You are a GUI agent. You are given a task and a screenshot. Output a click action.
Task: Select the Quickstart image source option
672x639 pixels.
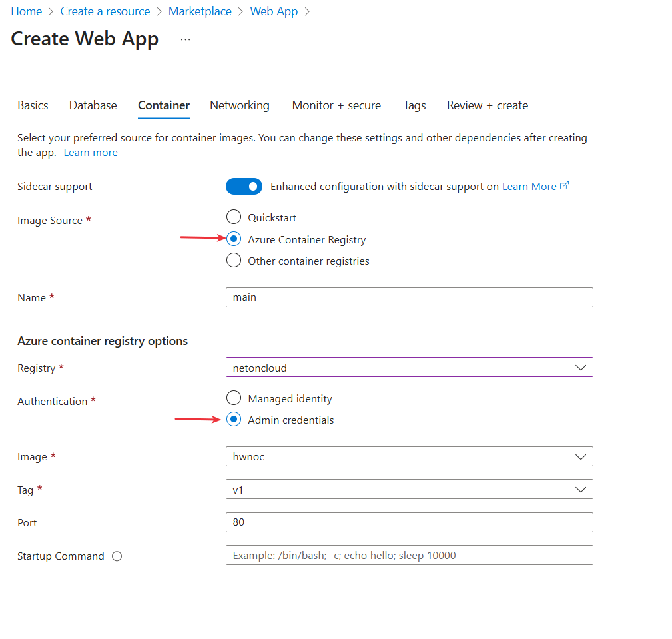[234, 217]
